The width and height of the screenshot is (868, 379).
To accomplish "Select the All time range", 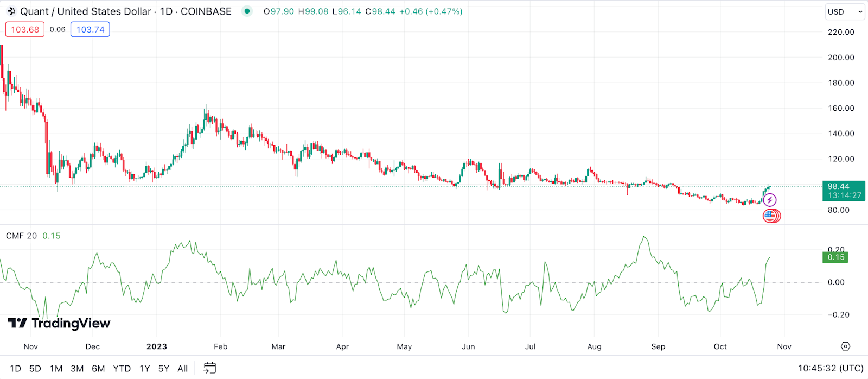I will click(x=183, y=369).
